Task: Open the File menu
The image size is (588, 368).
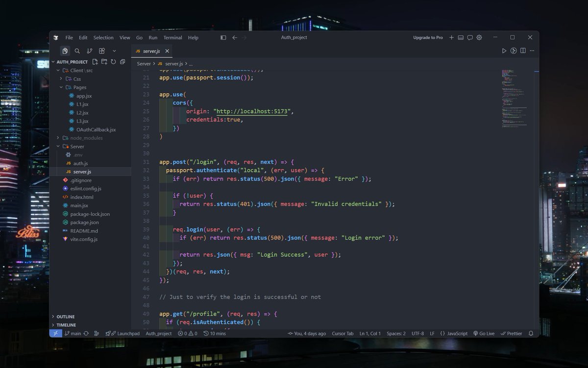Action: pos(69,38)
